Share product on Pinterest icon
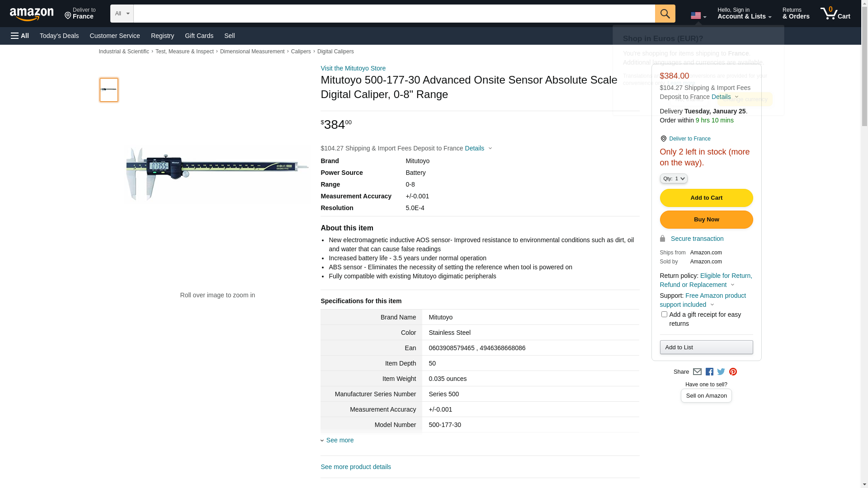The width and height of the screenshot is (868, 488). pos(733,372)
